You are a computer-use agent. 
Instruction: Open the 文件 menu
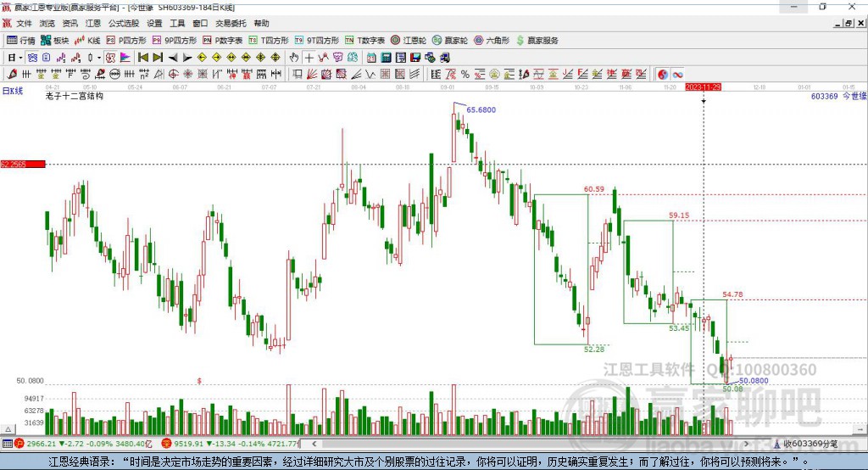click(x=24, y=23)
